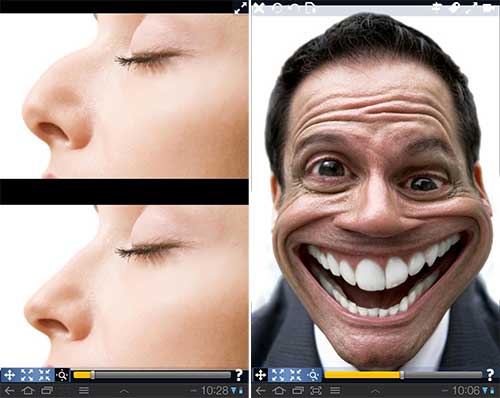Open the hamburger menu in right navigation bar
500x398 pixels.
(x=335, y=390)
